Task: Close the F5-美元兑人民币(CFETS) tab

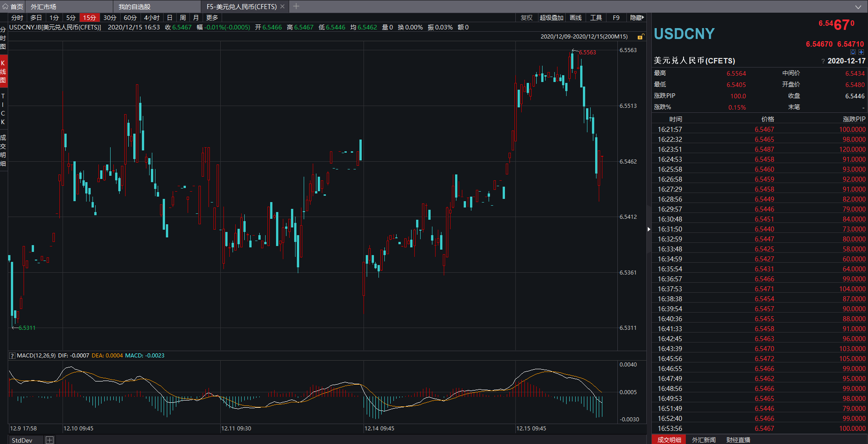Action: [282, 7]
